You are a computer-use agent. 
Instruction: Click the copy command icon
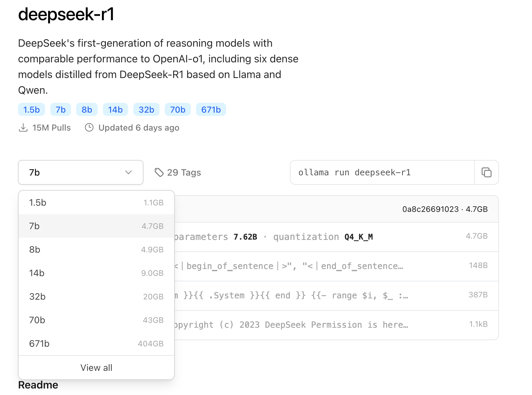coord(486,172)
